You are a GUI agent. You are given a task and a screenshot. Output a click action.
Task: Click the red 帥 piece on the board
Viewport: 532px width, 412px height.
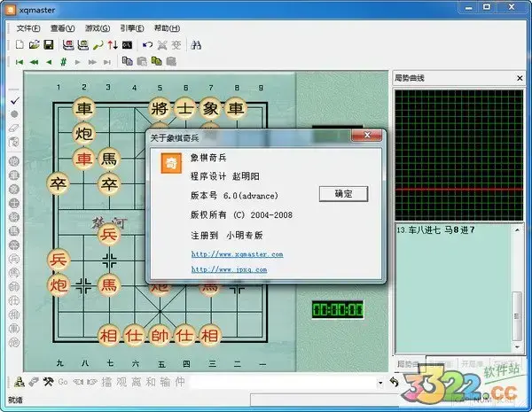(x=160, y=336)
